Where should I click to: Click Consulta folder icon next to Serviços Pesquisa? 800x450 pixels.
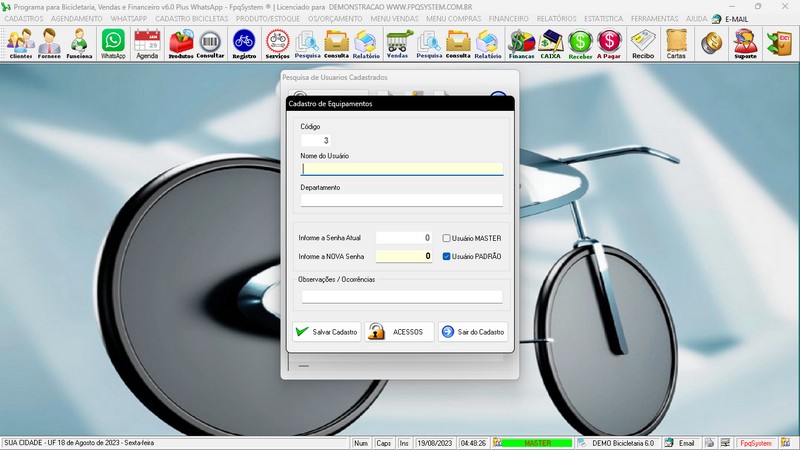[x=337, y=44]
